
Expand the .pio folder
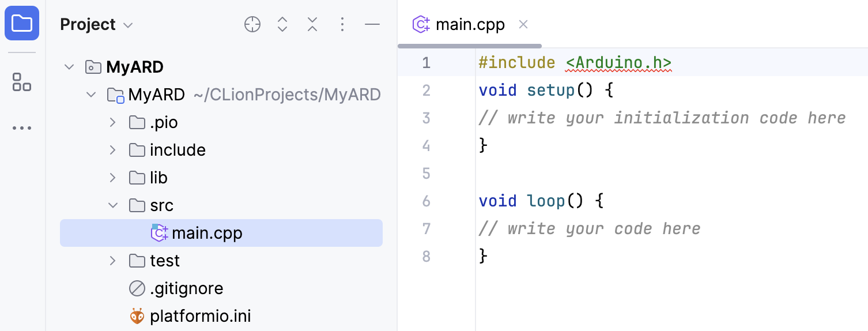click(x=112, y=122)
